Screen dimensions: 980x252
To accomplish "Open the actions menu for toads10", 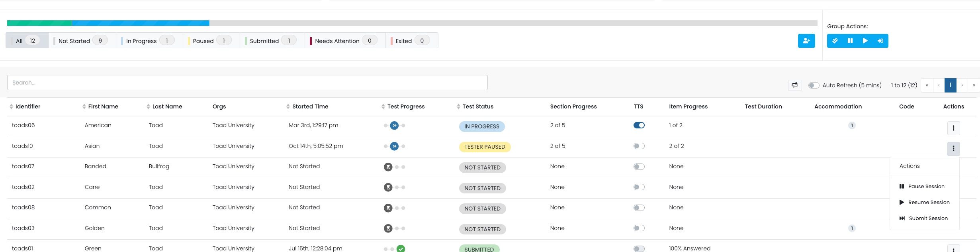I will [x=953, y=149].
